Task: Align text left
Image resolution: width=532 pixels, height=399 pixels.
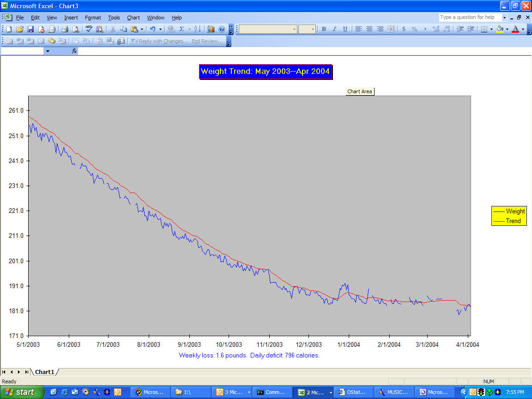Action: (359, 29)
